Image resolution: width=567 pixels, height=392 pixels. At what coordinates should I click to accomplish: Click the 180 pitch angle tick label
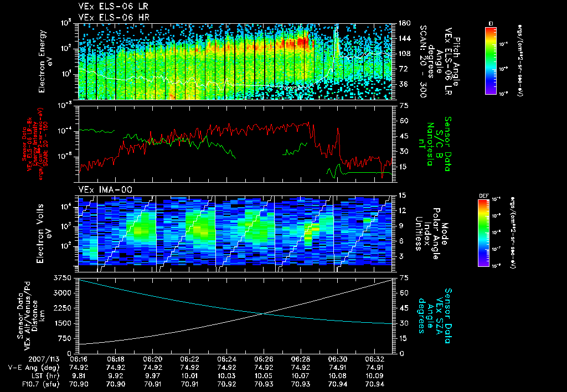click(x=404, y=23)
